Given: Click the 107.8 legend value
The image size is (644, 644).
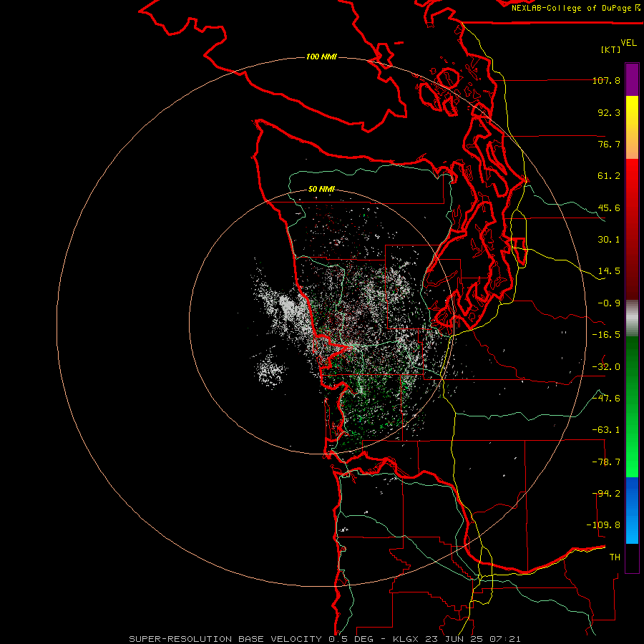Looking at the screenshot, I should [x=606, y=80].
